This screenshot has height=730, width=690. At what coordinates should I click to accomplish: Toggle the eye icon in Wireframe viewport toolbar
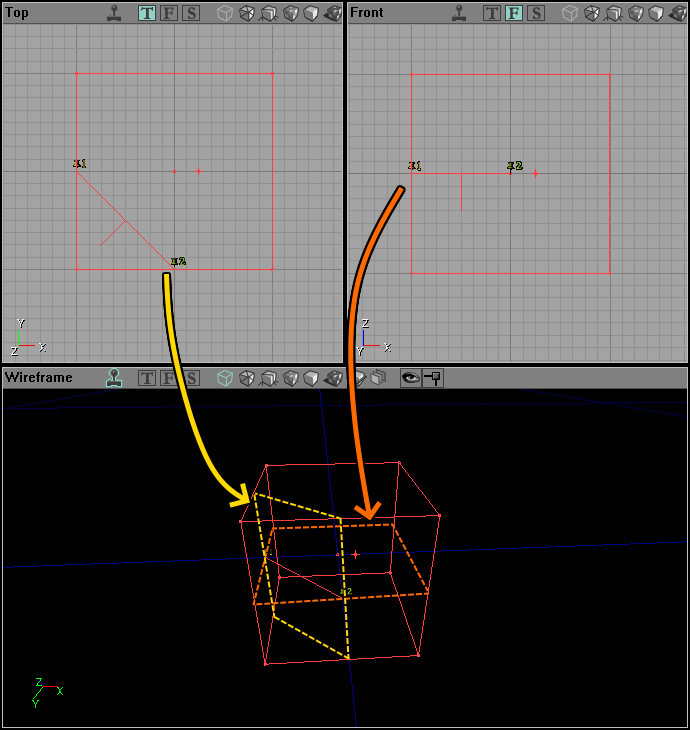pyautogui.click(x=411, y=378)
